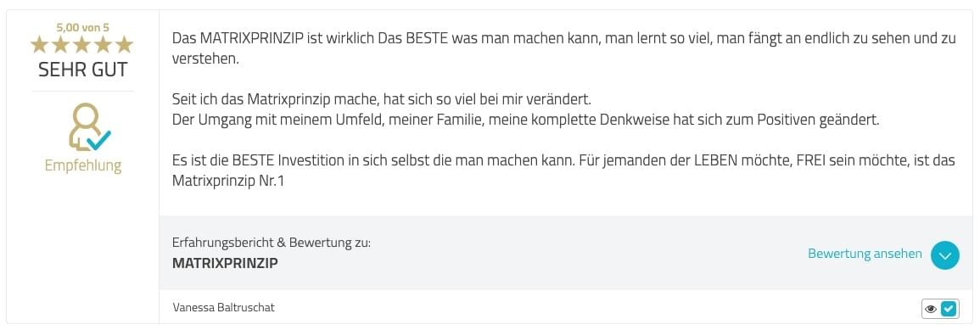This screenshot has width=980, height=330.
Task: Open the MATRIXPRINZIP product link
Action: [225, 263]
